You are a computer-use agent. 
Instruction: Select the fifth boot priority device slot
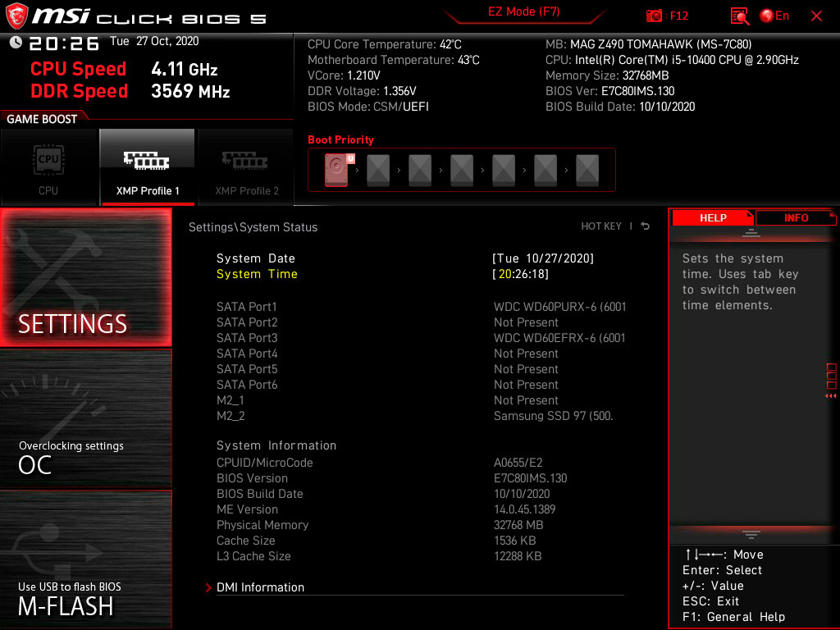pyautogui.click(x=504, y=170)
